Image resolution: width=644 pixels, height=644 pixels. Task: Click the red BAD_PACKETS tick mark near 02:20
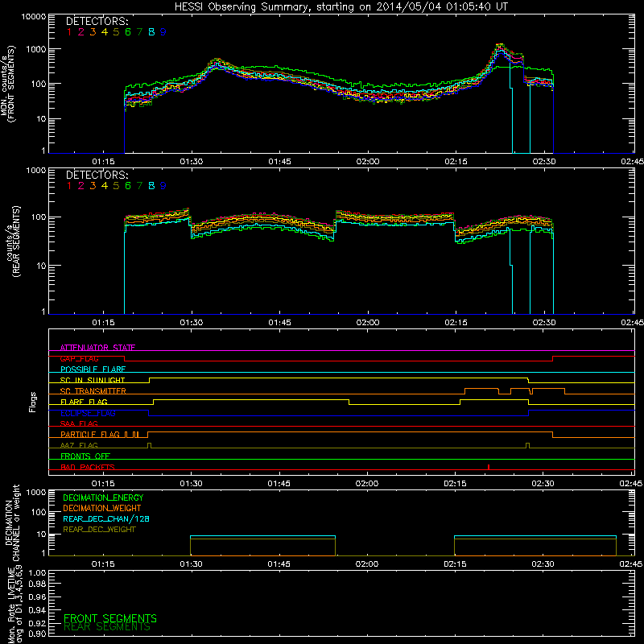click(x=489, y=467)
